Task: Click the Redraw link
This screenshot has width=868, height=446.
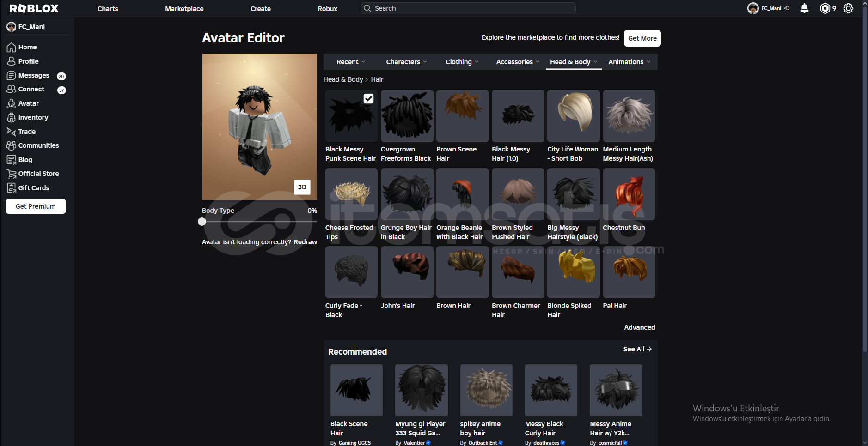Action: (x=305, y=242)
